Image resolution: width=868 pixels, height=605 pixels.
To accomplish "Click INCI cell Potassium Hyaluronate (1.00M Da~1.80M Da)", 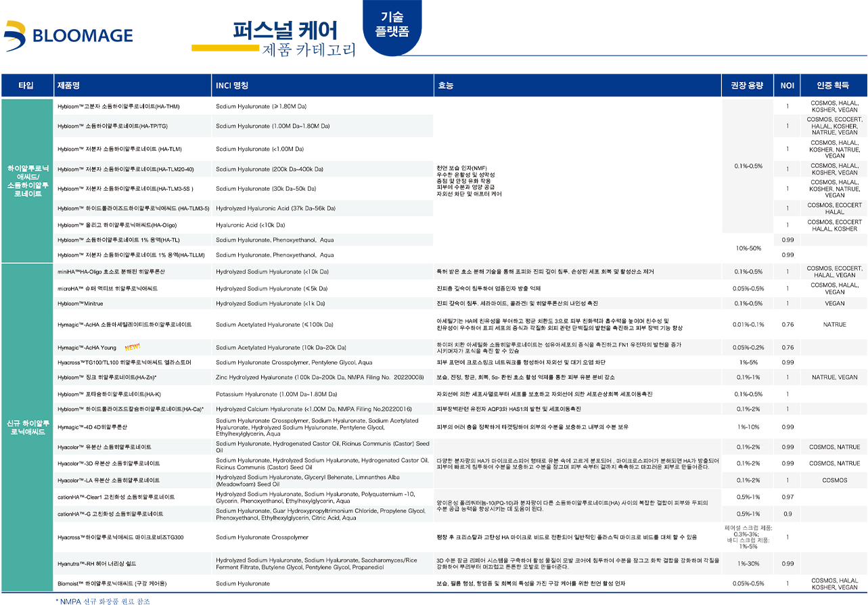I will (x=277, y=394).
